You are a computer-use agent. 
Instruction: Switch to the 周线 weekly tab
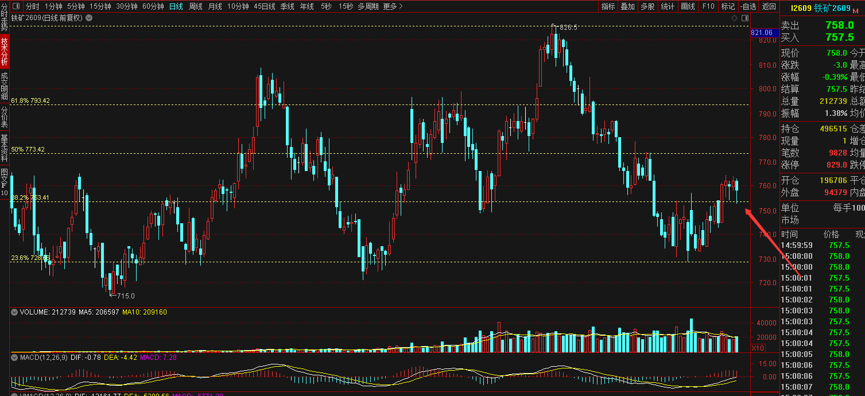[196, 7]
